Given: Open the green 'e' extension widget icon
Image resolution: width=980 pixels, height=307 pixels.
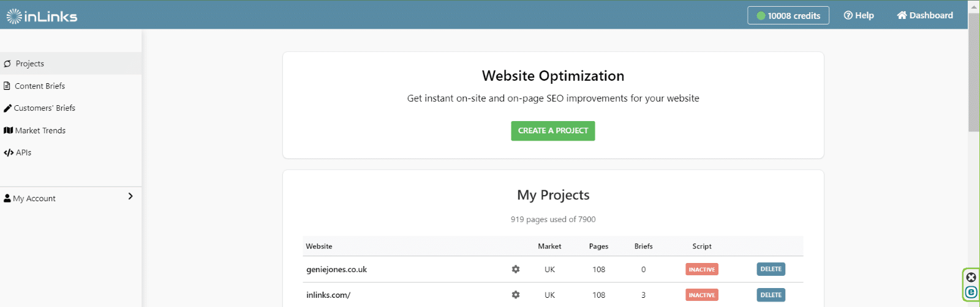Looking at the screenshot, I should [971, 292].
